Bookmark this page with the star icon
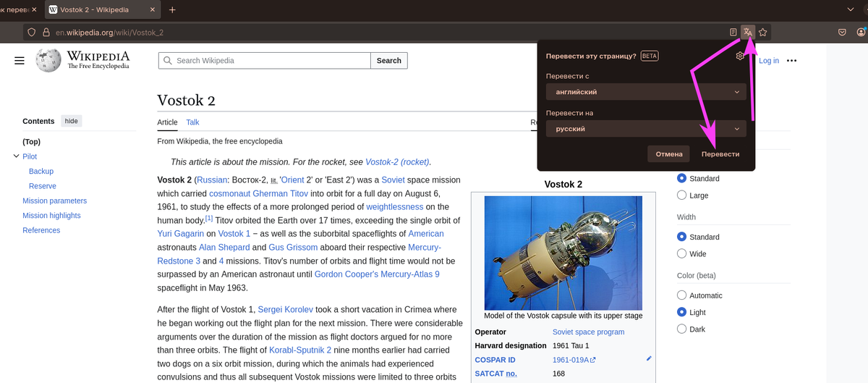Image resolution: width=868 pixels, height=383 pixels. point(763,32)
